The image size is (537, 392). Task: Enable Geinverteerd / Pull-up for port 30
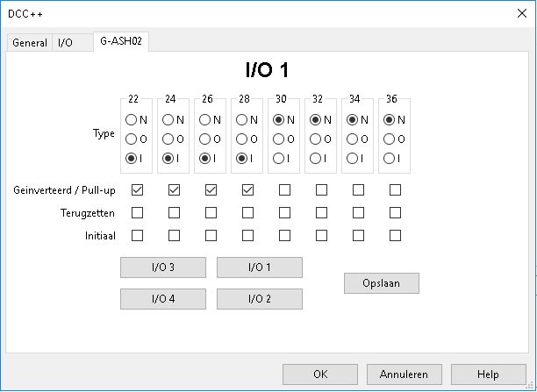284,189
